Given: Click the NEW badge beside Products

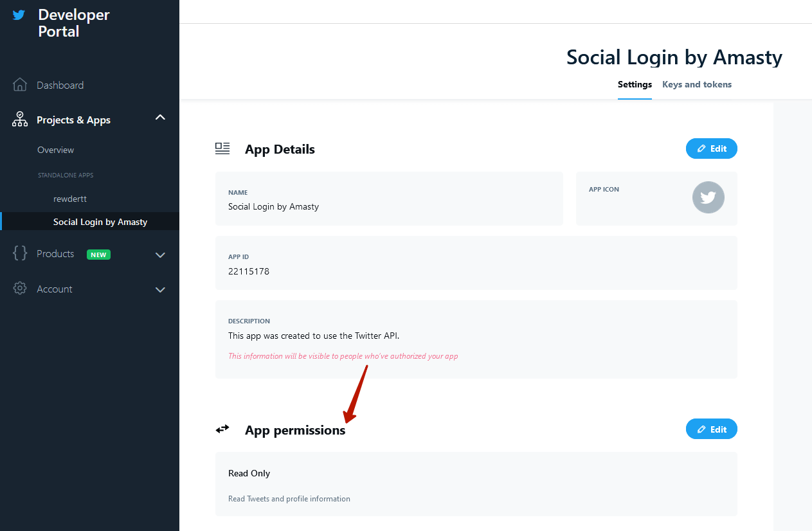Looking at the screenshot, I should click(98, 255).
